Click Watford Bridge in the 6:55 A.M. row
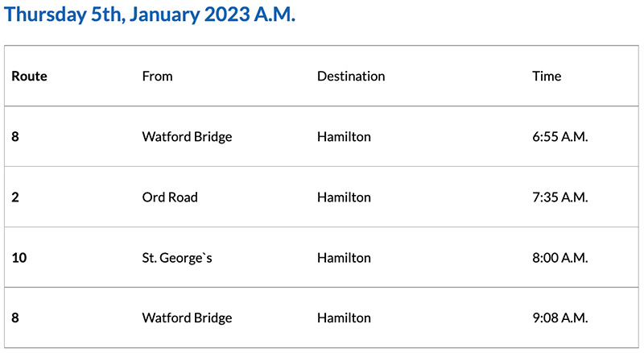 pos(187,137)
